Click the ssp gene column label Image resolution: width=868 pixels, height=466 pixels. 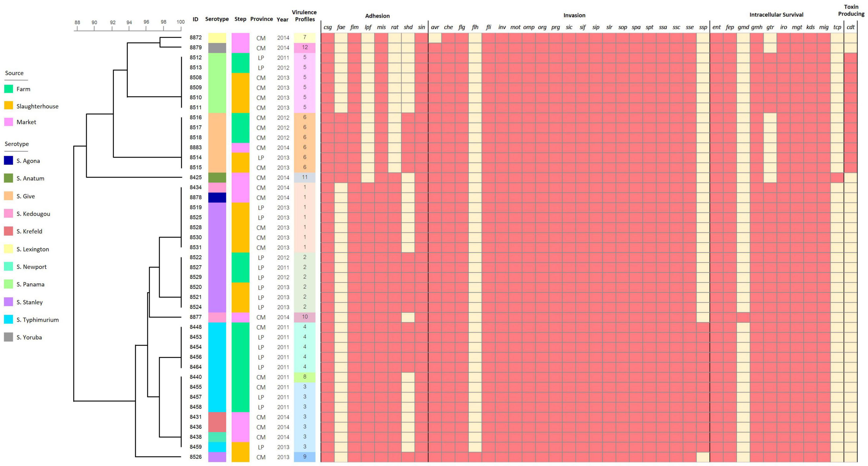pyautogui.click(x=703, y=27)
